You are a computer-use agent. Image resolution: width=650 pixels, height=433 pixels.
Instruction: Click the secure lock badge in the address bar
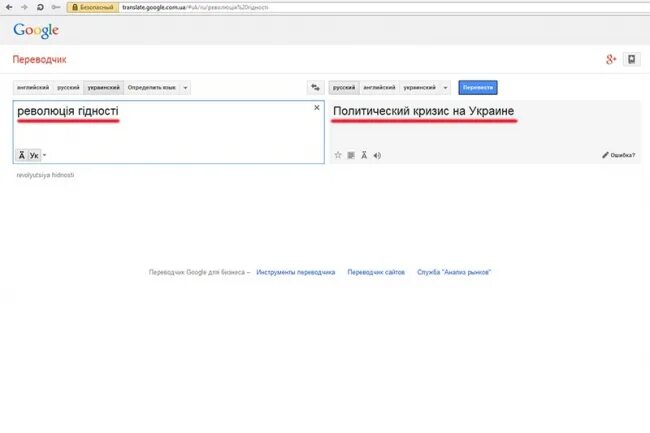click(92, 7)
